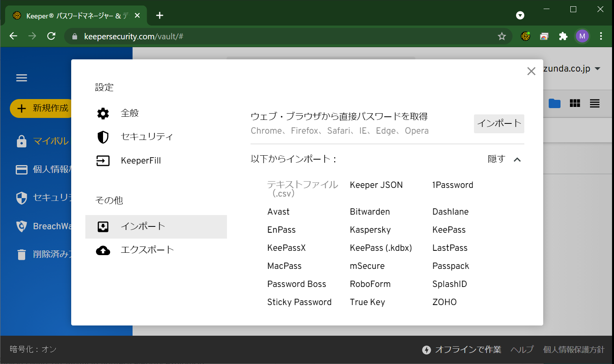Open the browser extensions puzzle icon
This screenshot has width=614, height=364.
[x=563, y=36]
